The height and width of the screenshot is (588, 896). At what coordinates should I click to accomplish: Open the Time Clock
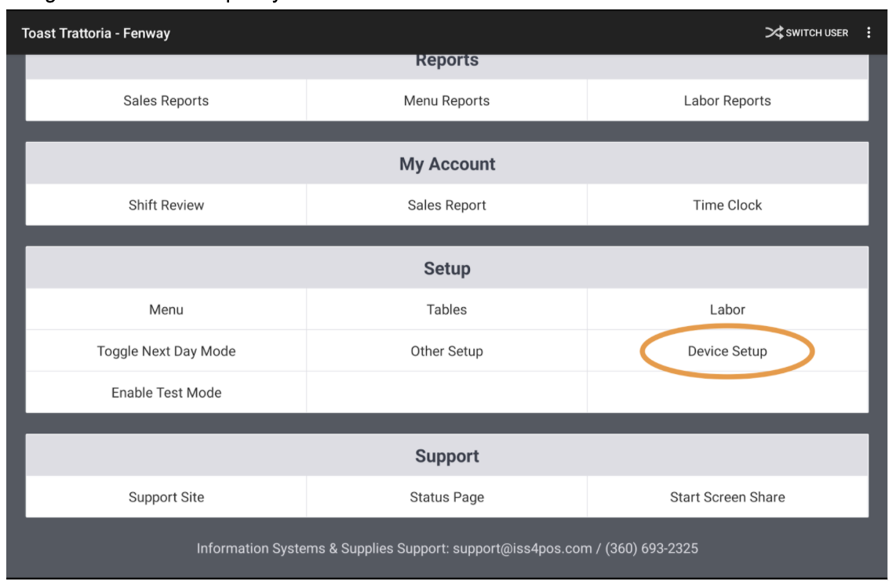point(742,201)
